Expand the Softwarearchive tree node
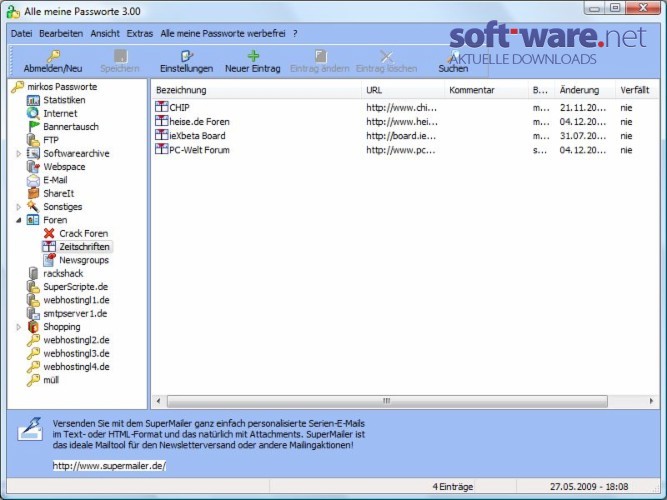This screenshot has height=500, width=667. [x=19, y=154]
